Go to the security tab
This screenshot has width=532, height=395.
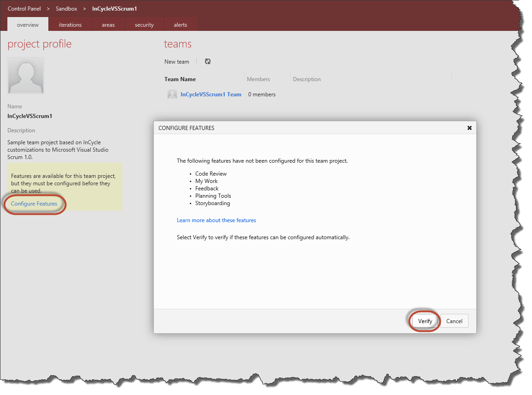click(x=144, y=25)
